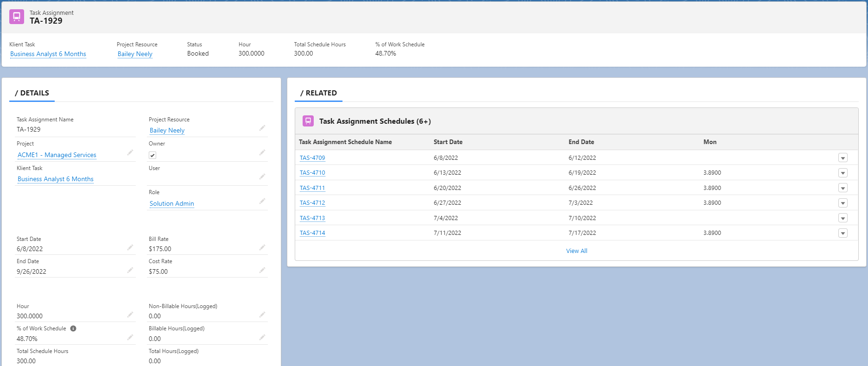Click info icon next to % of Work Schedule
Viewport: 868px width, 366px height.
(x=73, y=328)
